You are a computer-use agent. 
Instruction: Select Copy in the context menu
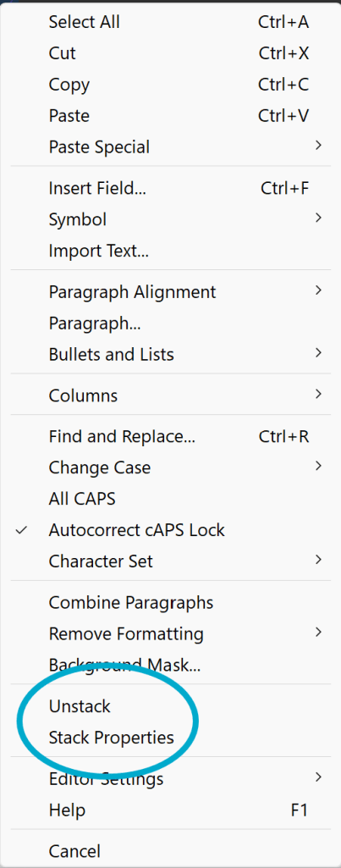coord(171,85)
